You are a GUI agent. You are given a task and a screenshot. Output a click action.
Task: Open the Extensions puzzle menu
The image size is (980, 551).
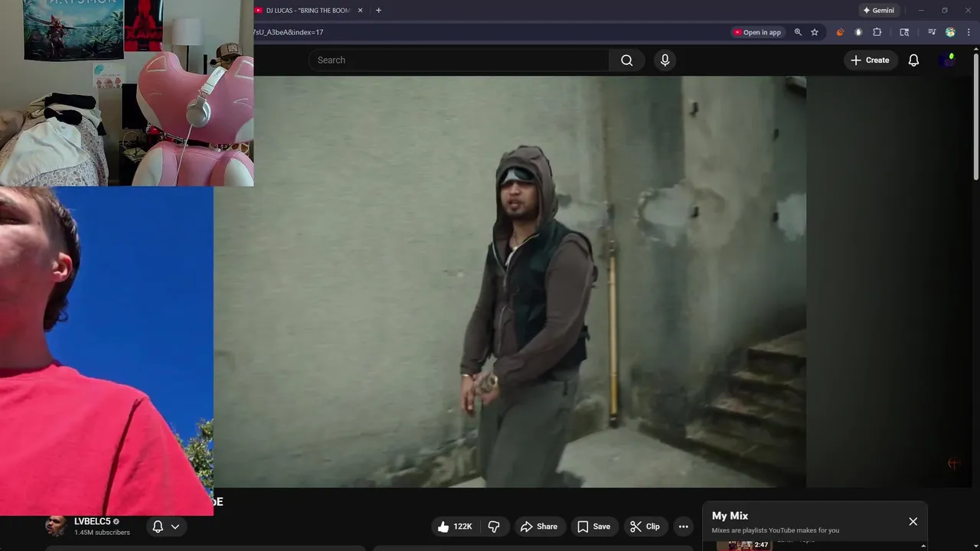coord(877,32)
